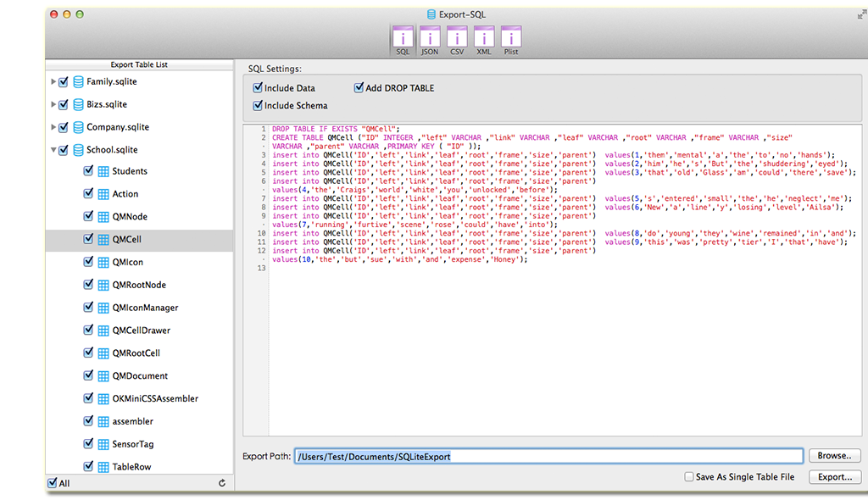Viewport: 868px width, 500px height.
Task: Click the refresh icon below table list
Action: coord(222,483)
